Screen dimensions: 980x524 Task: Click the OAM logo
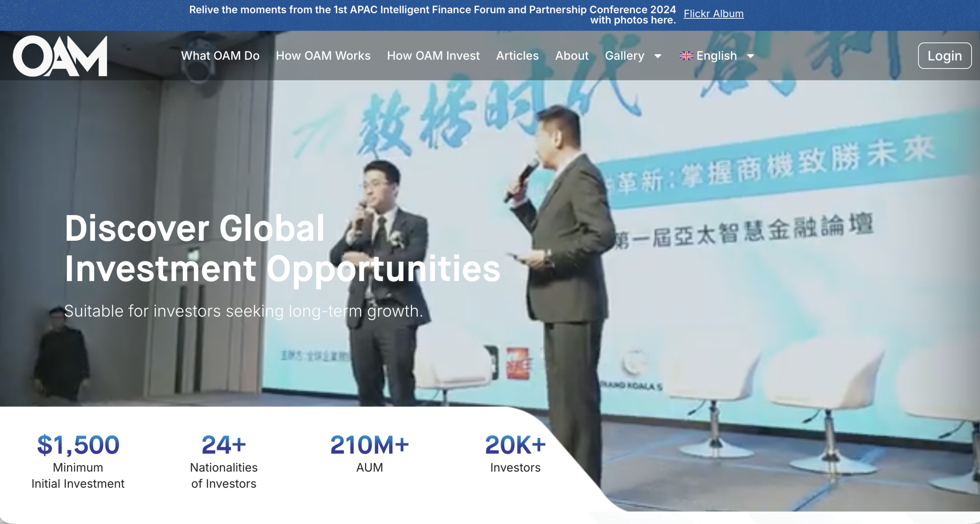pyautogui.click(x=60, y=56)
